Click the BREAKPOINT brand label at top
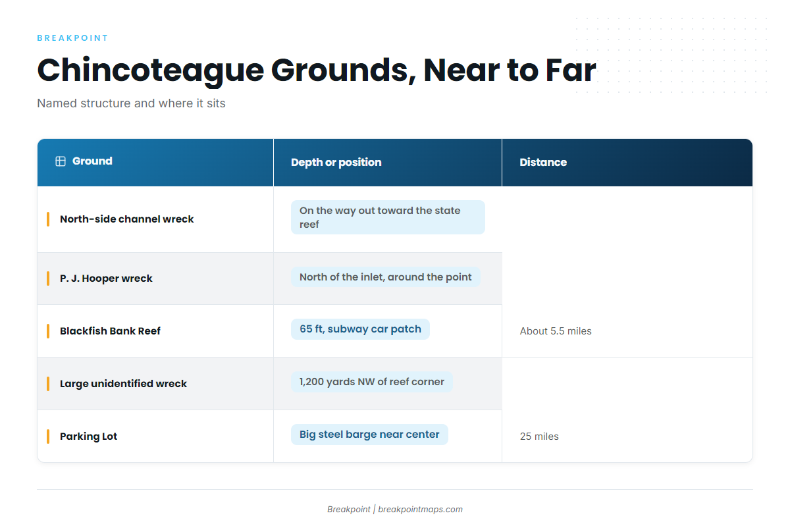This screenshot has height=532, width=790. (72, 38)
